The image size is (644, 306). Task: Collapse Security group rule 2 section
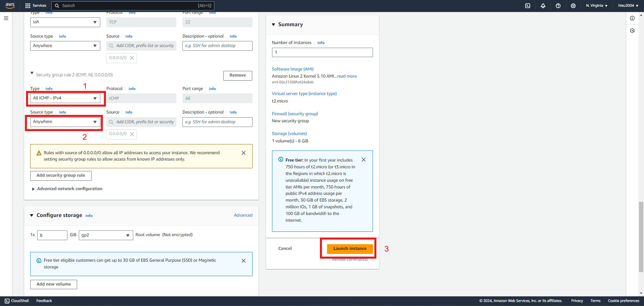(x=32, y=73)
